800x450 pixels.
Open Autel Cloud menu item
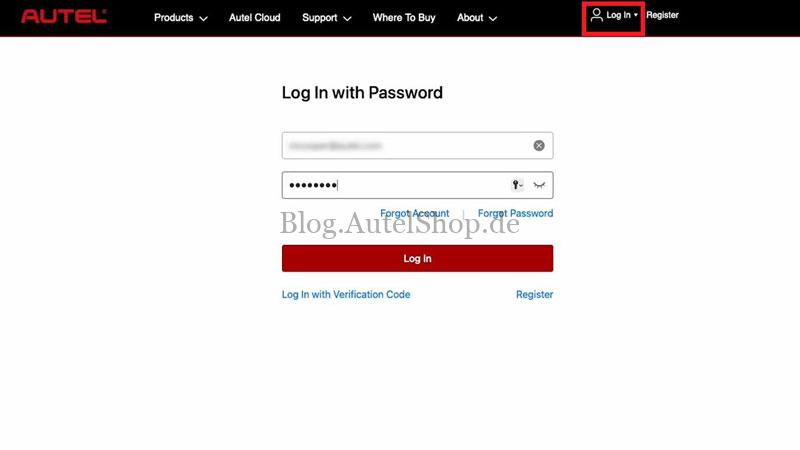pyautogui.click(x=255, y=17)
